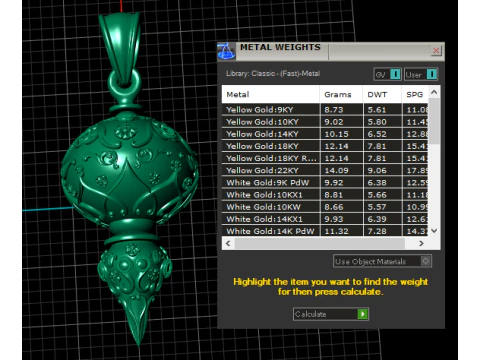480x360 pixels.
Task: Select the Yellow Gold:9KY row
Action: (325, 110)
